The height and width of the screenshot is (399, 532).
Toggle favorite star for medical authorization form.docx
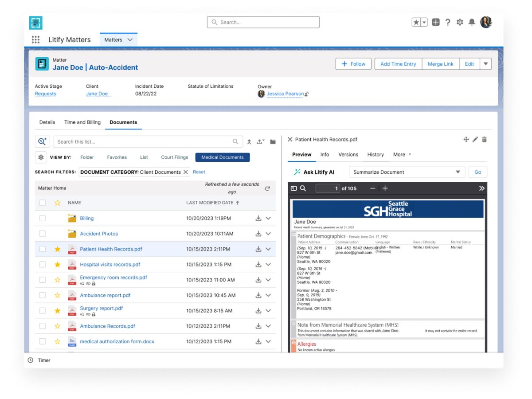pyautogui.click(x=57, y=341)
